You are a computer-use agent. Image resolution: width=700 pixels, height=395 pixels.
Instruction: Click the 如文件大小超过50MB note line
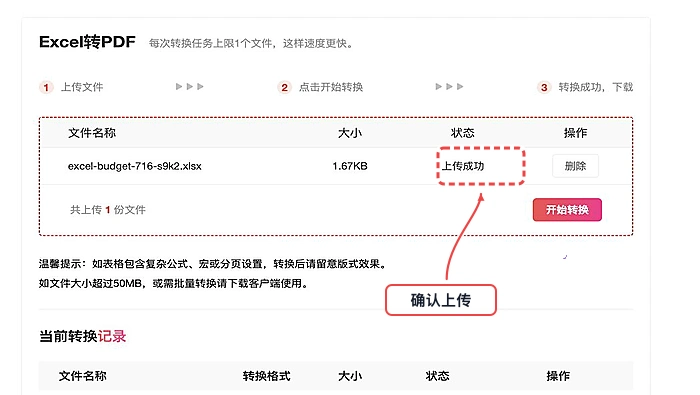click(x=173, y=283)
